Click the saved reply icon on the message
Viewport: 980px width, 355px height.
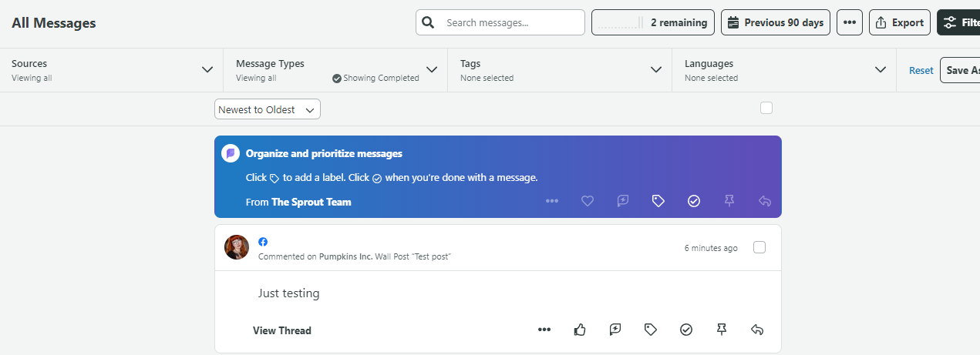pos(615,330)
